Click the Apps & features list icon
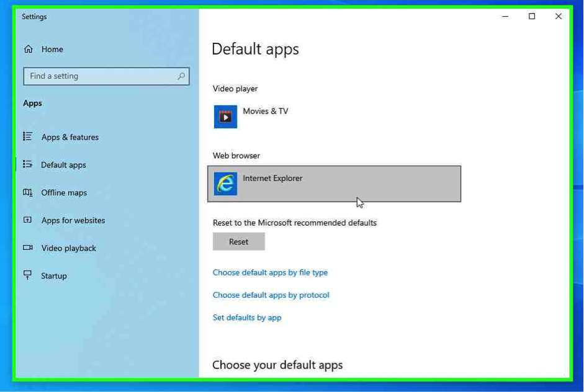Image resolution: width=584 pixels, height=392 pixels. click(x=28, y=136)
